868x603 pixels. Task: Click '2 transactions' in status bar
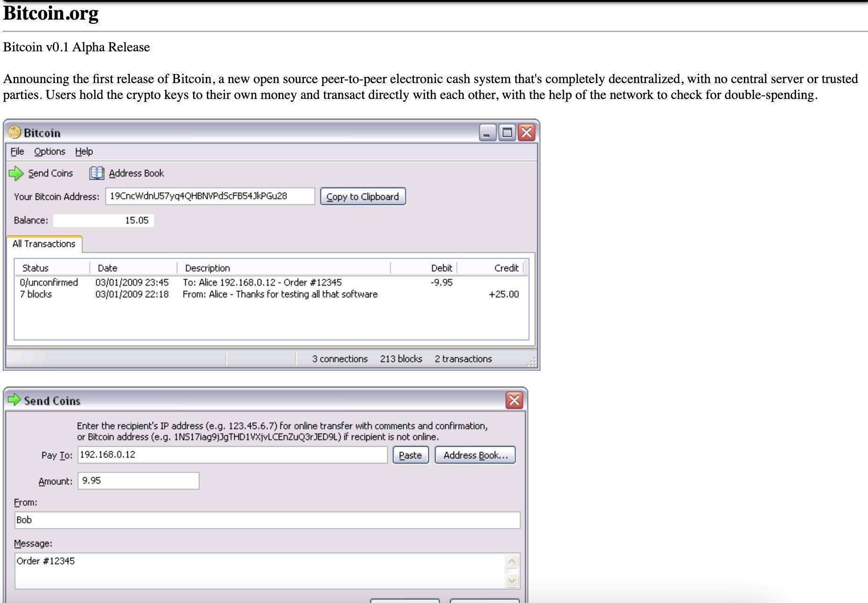point(463,358)
